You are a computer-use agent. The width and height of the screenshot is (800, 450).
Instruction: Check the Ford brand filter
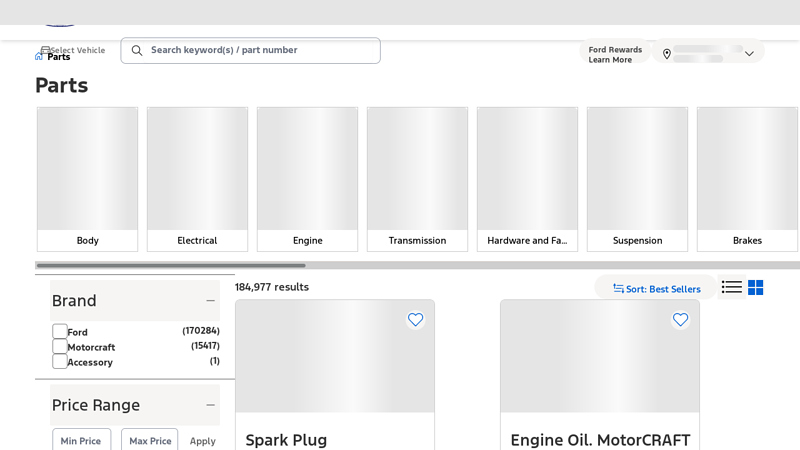(x=60, y=331)
